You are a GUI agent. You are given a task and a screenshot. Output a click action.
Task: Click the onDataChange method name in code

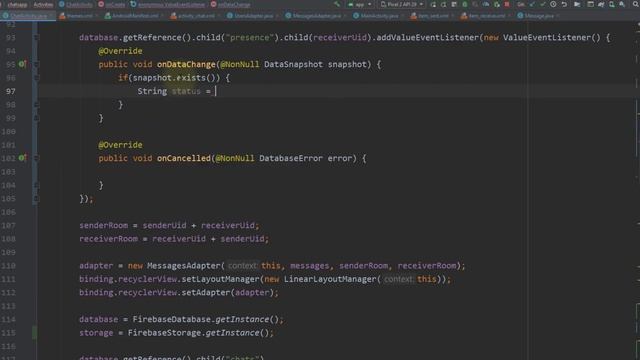[186, 64]
